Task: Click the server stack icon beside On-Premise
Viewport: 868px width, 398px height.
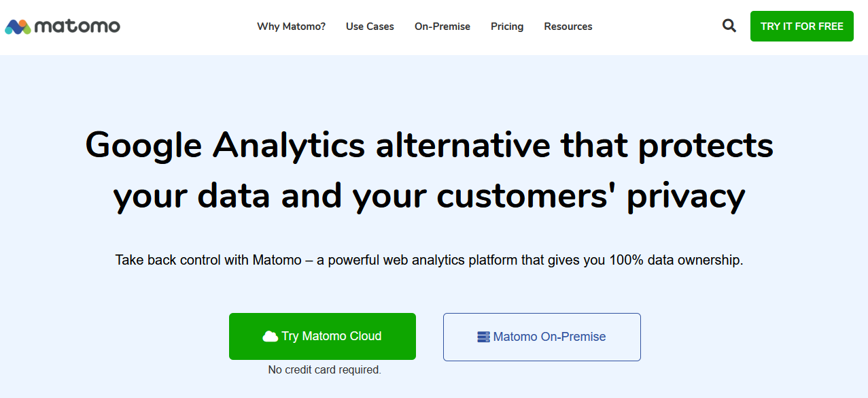Action: tap(483, 337)
